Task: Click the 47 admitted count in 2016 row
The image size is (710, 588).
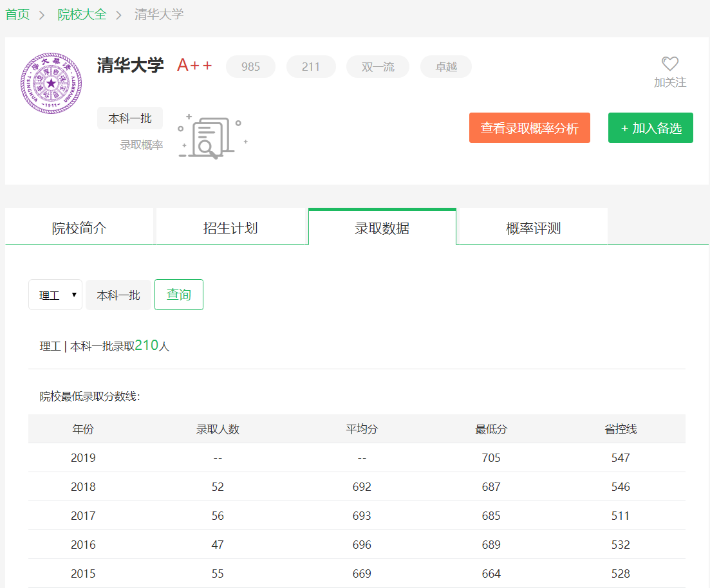Action: (218, 544)
